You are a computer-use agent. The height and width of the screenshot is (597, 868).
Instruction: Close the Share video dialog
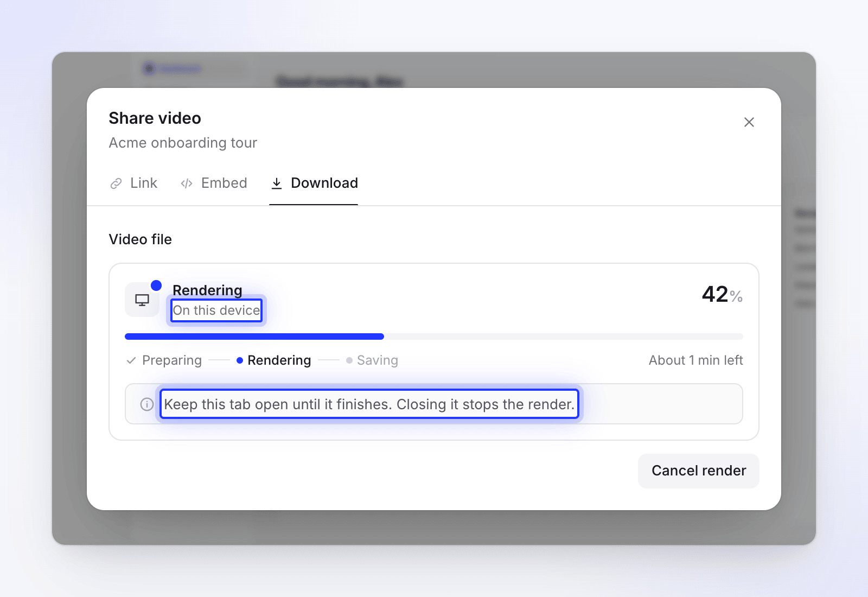(749, 122)
